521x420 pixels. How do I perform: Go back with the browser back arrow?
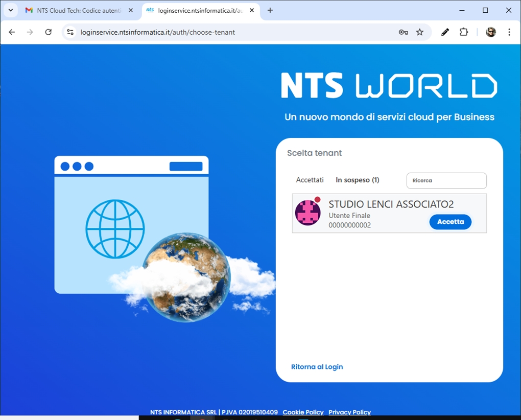12,32
